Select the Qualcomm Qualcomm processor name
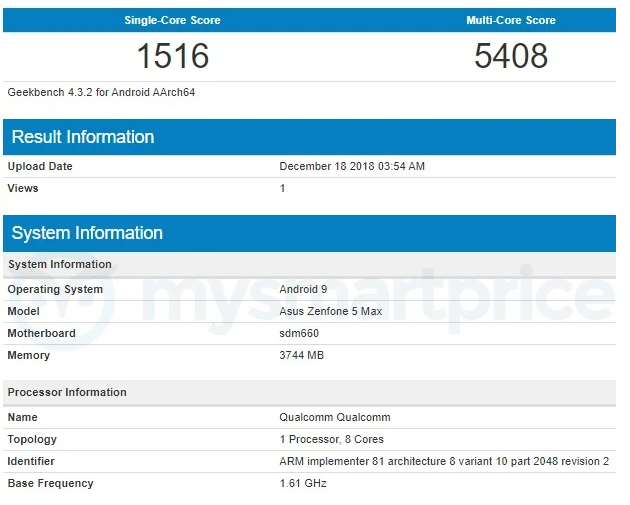Screen dimensions: 630x505 (335, 417)
